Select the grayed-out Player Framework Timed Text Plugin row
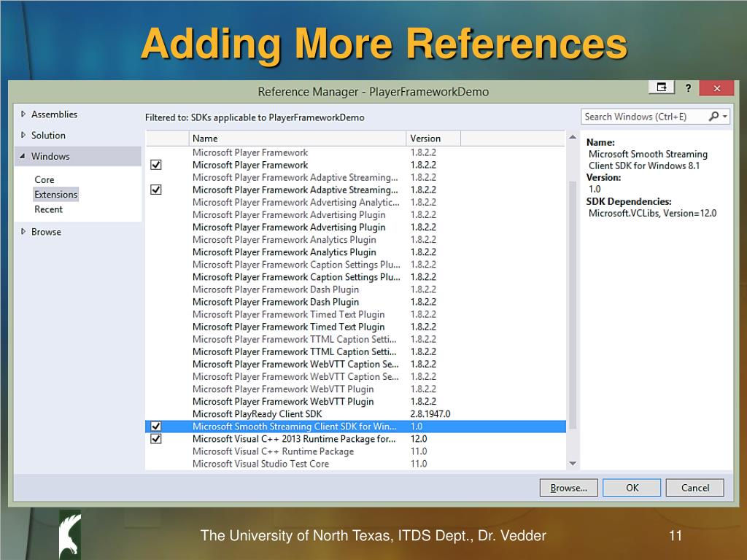Viewport: 747px width, 560px height. (x=355, y=314)
